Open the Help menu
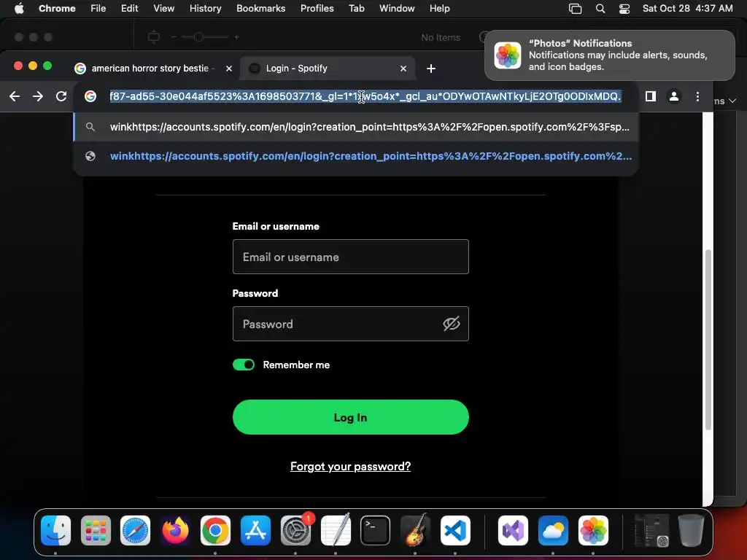Viewport: 747px width, 560px height. (439, 8)
